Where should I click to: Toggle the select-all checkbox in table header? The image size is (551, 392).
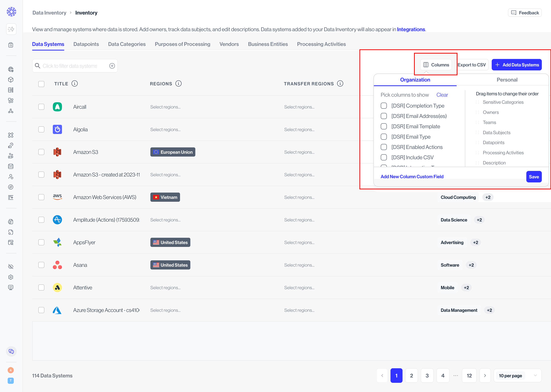tap(42, 84)
